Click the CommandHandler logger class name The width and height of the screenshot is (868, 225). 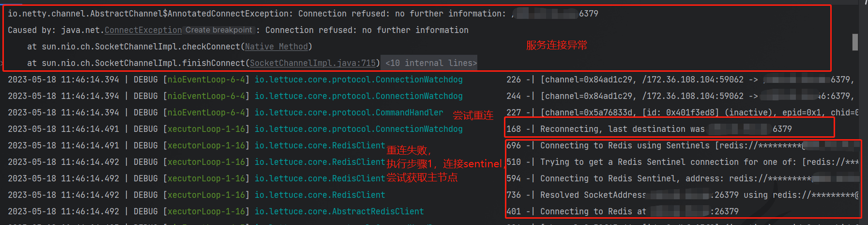point(349,112)
